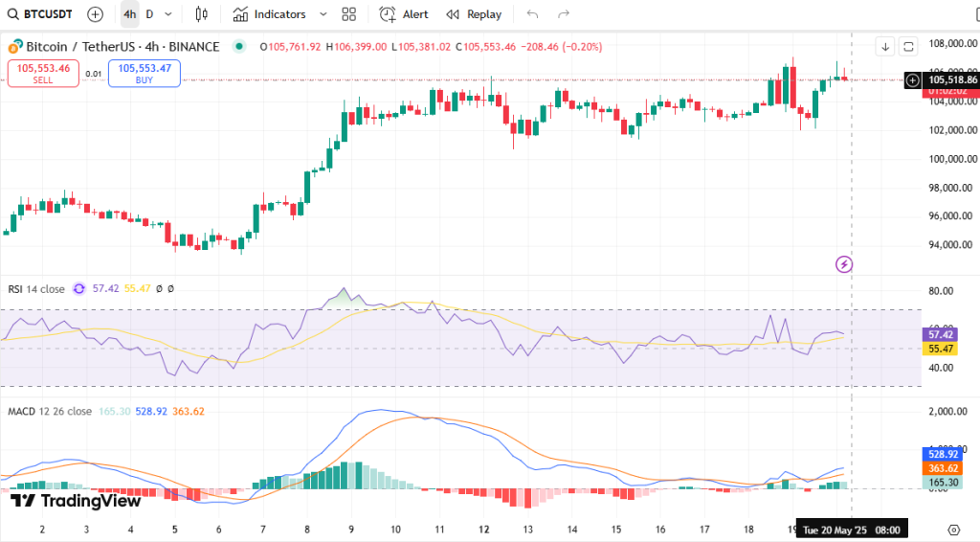Click the add symbol plus icon
Viewport: 980px width, 542px height.
[95, 14]
